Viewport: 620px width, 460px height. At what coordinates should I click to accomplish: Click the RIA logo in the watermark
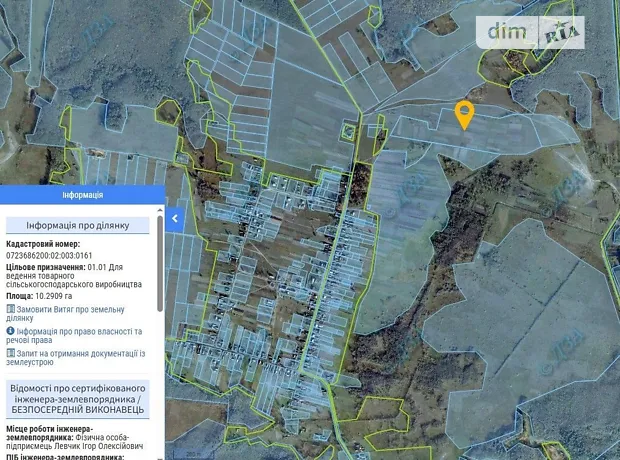[563, 33]
